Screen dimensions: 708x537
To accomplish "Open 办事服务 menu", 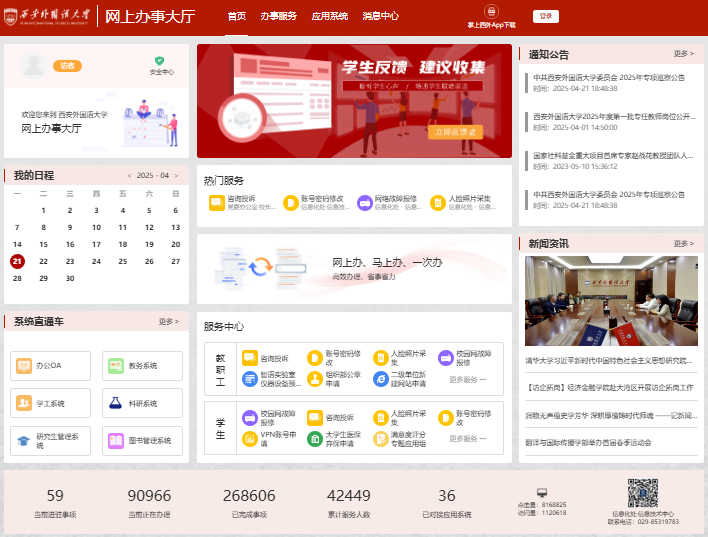I will tap(279, 16).
